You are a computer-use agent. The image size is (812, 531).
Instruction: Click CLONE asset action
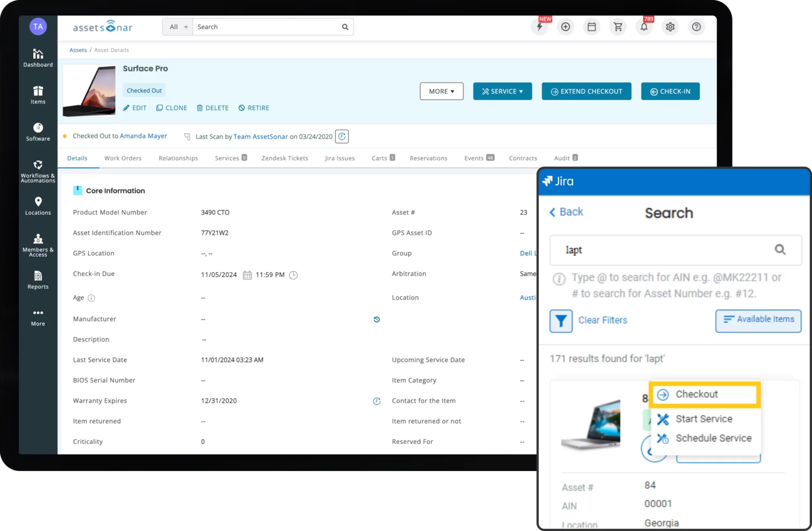pyautogui.click(x=172, y=108)
